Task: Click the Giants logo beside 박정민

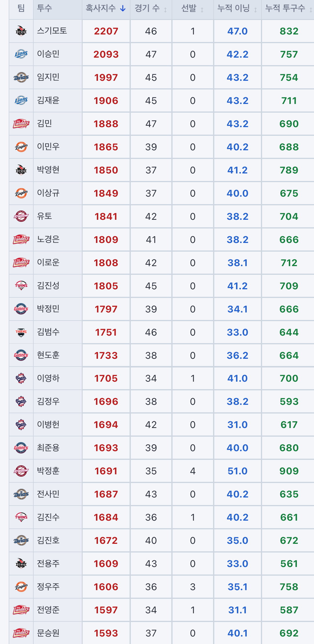Action: [x=21, y=309]
